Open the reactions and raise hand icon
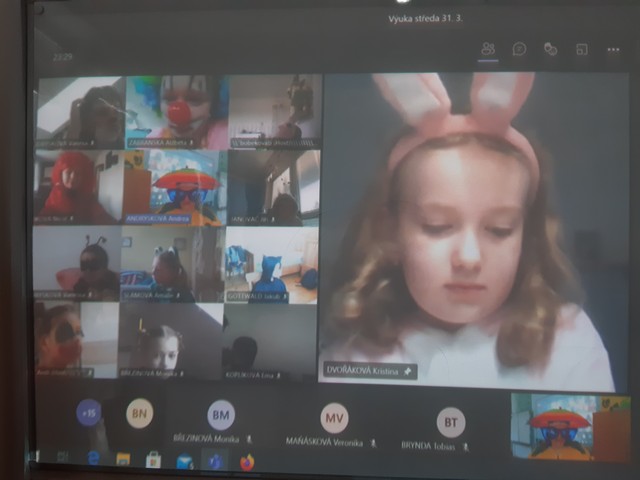The width and height of the screenshot is (640, 480). click(550, 48)
